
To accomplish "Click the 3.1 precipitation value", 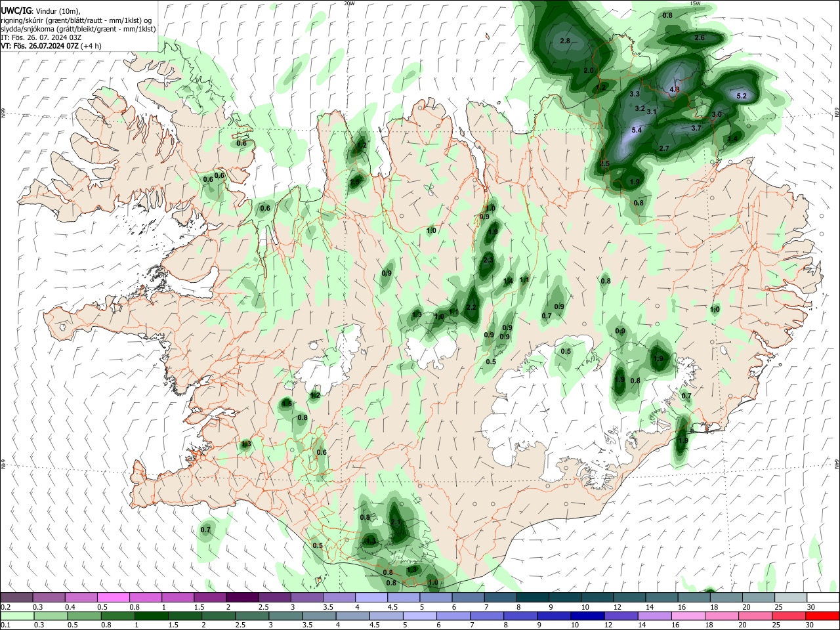I will (x=652, y=112).
